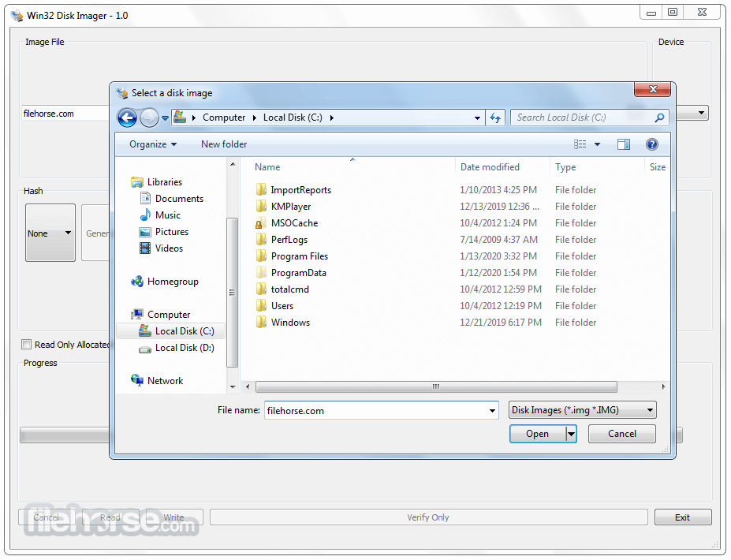Click horizontal scrollbar right arrow

coord(663,387)
